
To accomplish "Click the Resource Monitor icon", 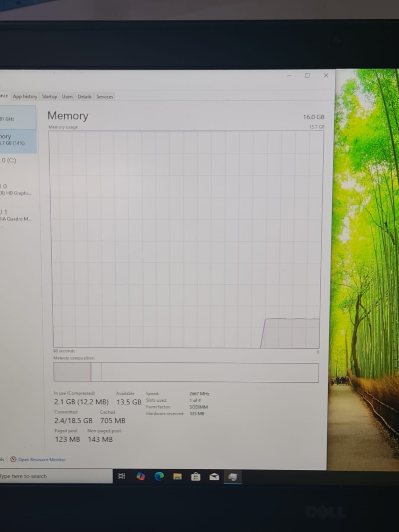I will pos(13,459).
